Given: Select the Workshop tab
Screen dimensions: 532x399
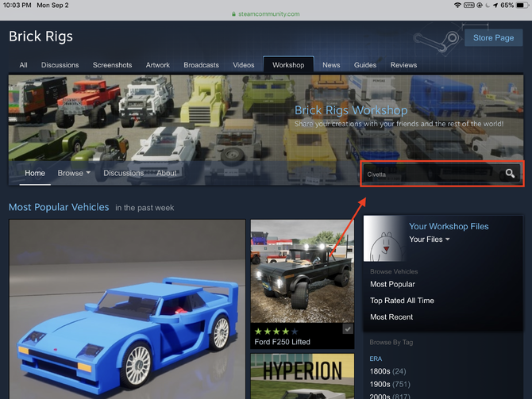Looking at the screenshot, I should point(288,65).
